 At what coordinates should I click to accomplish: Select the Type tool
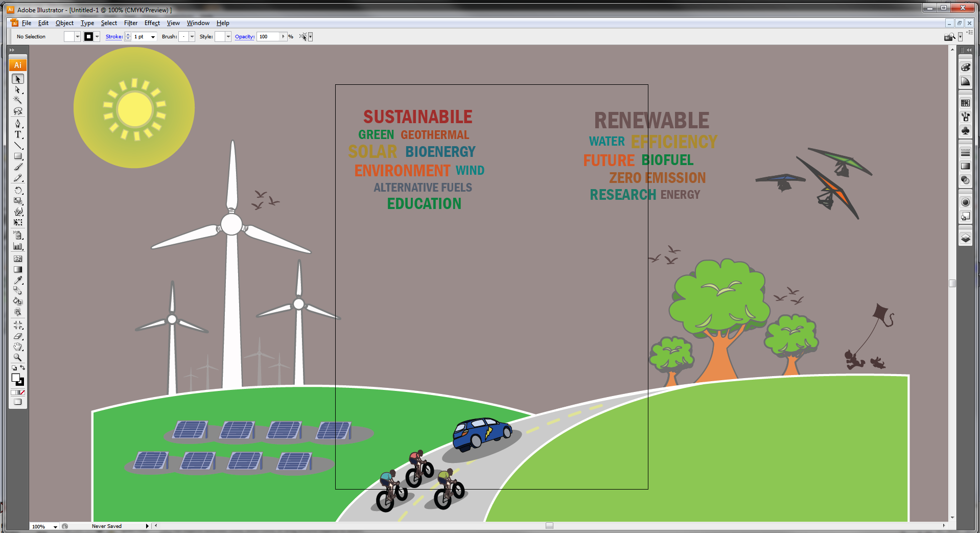(x=18, y=135)
